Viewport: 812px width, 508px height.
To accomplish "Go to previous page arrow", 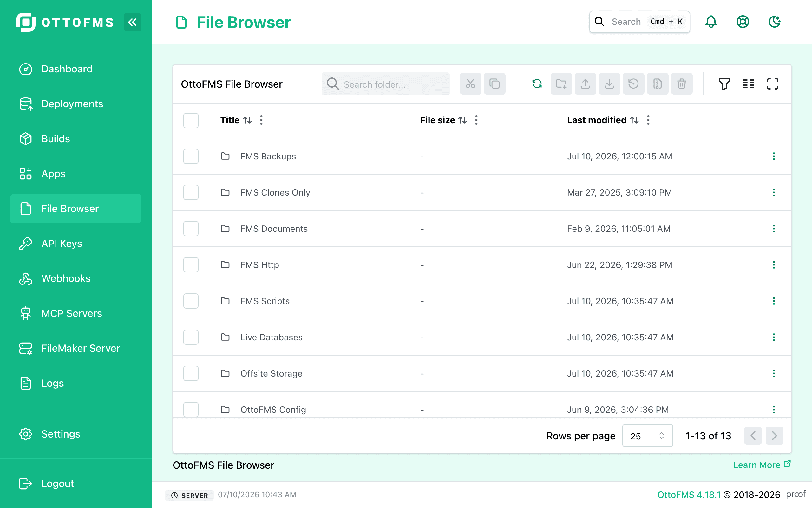I will click(x=753, y=436).
